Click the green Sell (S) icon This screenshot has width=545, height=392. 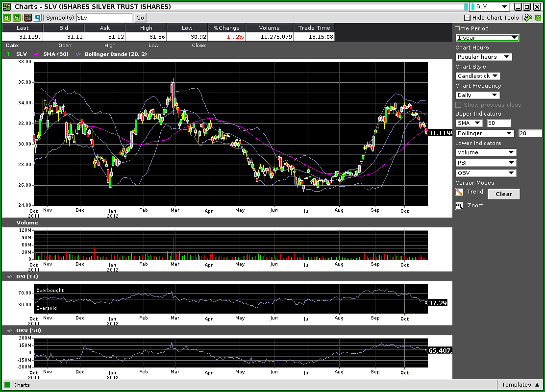pyautogui.click(x=17, y=18)
